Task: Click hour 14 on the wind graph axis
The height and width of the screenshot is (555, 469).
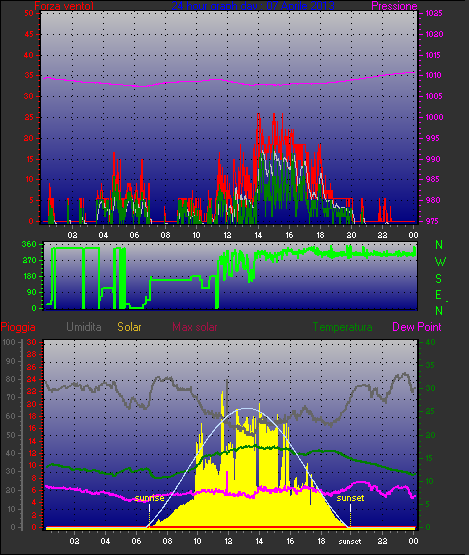Action: (x=258, y=235)
